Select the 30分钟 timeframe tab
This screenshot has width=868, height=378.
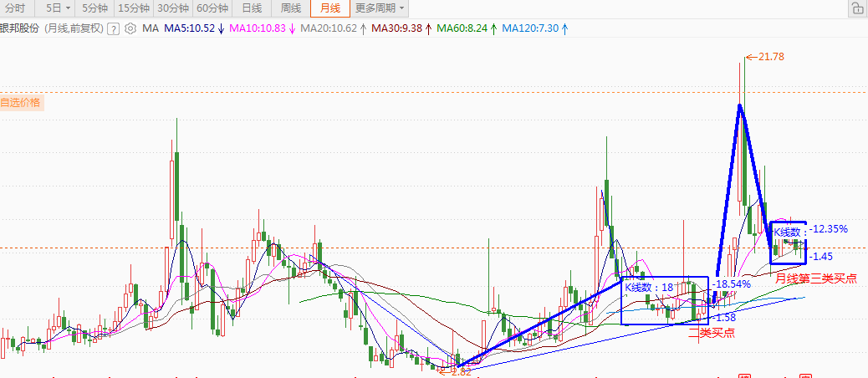[x=173, y=8]
